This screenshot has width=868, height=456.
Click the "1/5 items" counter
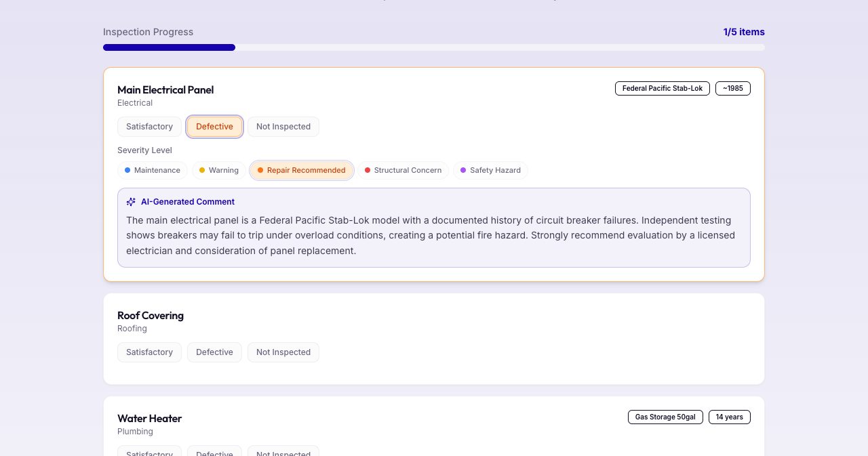744,32
